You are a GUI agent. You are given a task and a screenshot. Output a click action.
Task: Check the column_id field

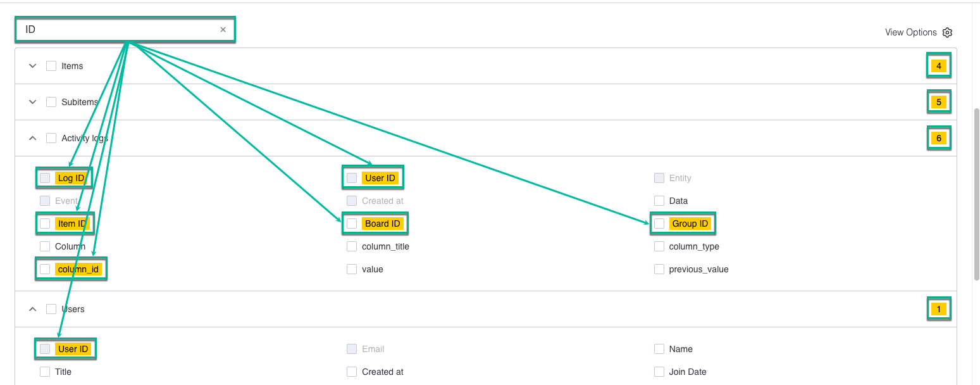point(44,269)
